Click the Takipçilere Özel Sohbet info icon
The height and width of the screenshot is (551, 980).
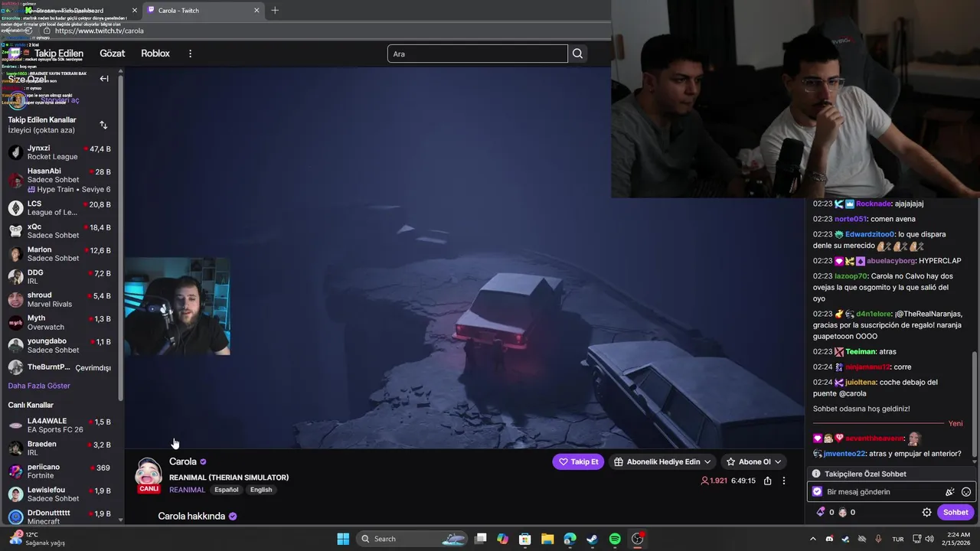[816, 474]
